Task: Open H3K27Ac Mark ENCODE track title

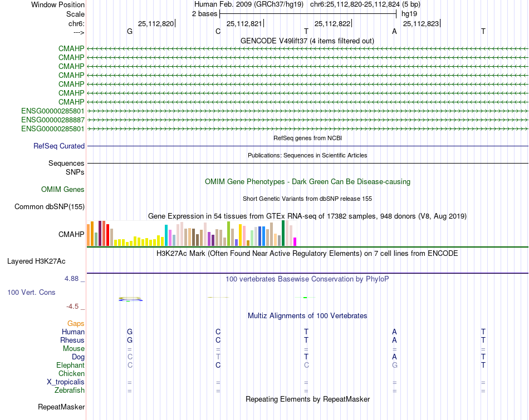Action: (307, 254)
